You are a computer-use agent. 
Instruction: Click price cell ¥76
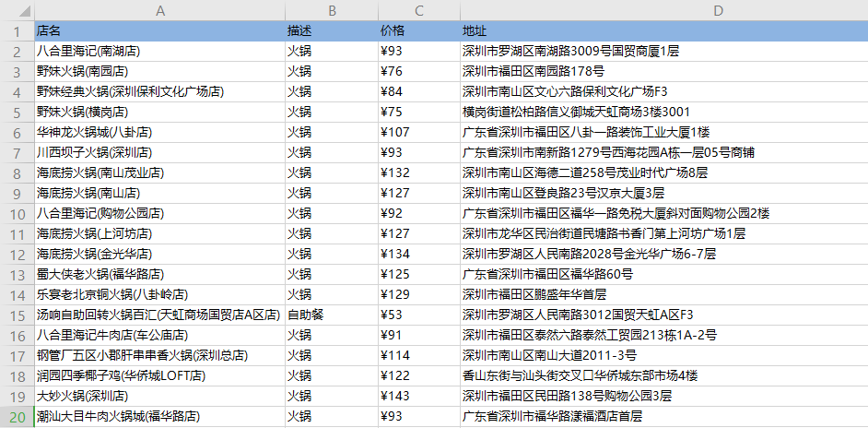click(x=419, y=72)
